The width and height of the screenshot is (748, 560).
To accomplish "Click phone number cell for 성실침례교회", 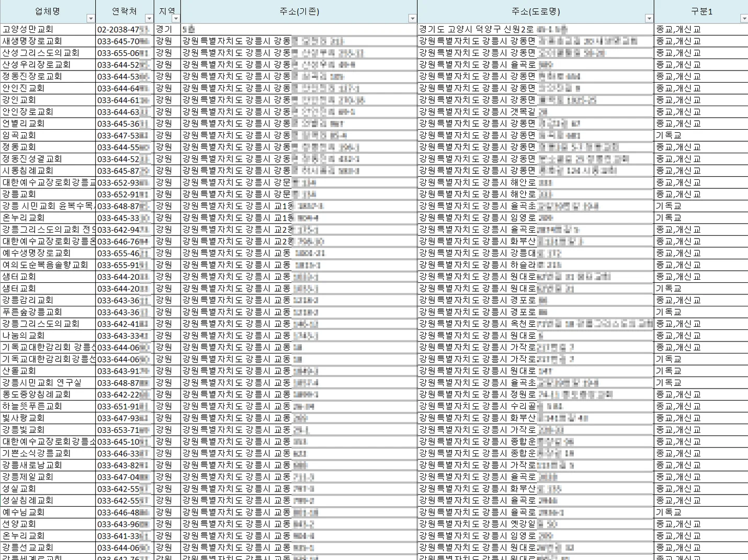I will pyautogui.click(x=124, y=500).
